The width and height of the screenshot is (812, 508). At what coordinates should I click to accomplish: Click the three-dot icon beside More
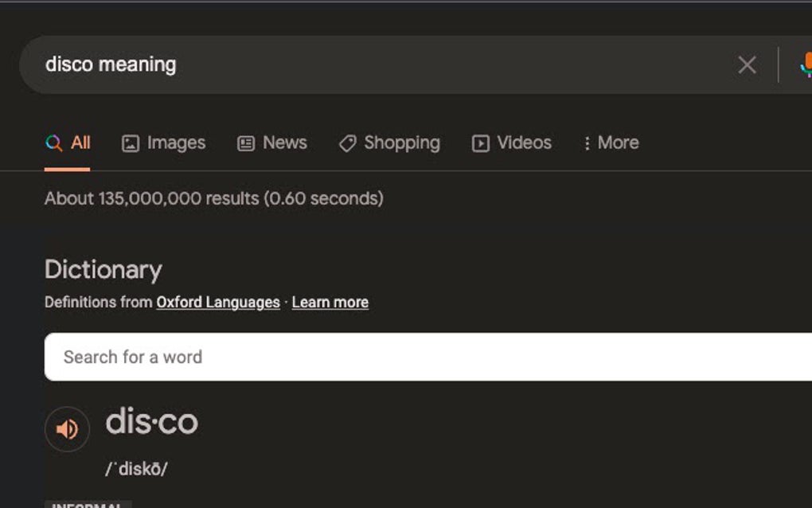[588, 143]
